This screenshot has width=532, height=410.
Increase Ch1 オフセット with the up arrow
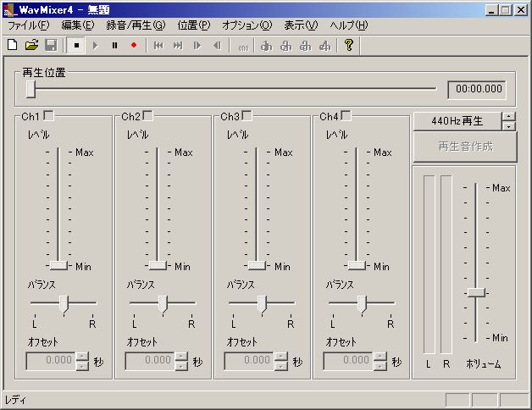pos(82,357)
